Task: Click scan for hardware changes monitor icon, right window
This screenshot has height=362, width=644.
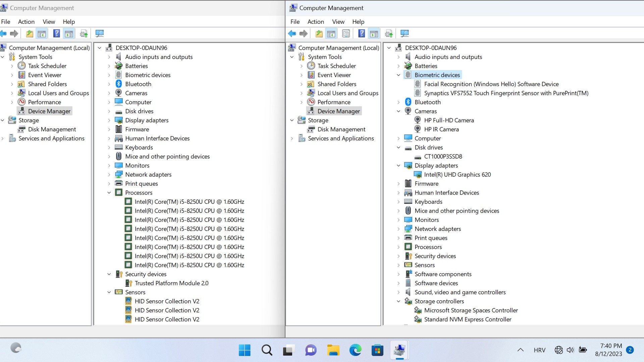Action: 405,34
